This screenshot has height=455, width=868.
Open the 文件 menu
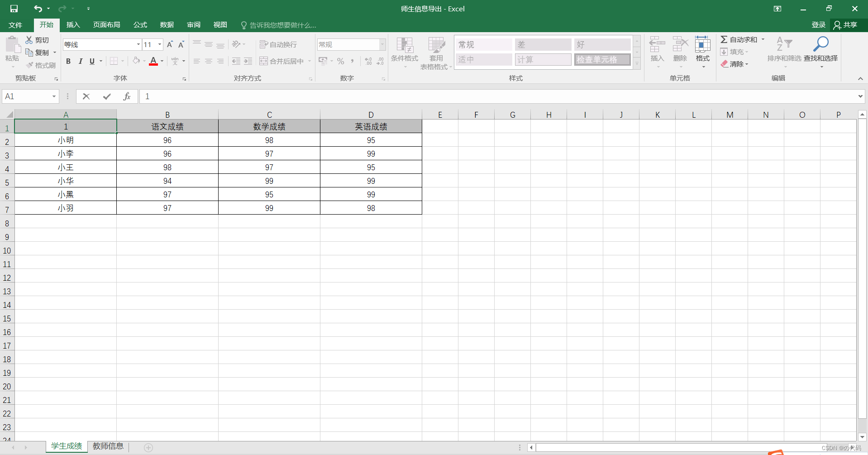point(15,25)
